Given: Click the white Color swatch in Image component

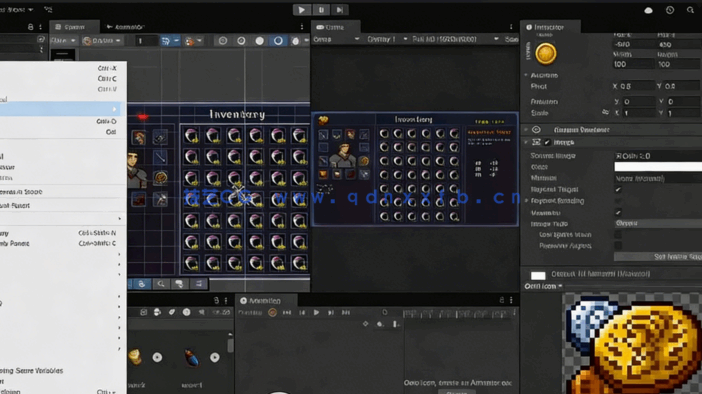Looking at the screenshot, I should (658, 167).
